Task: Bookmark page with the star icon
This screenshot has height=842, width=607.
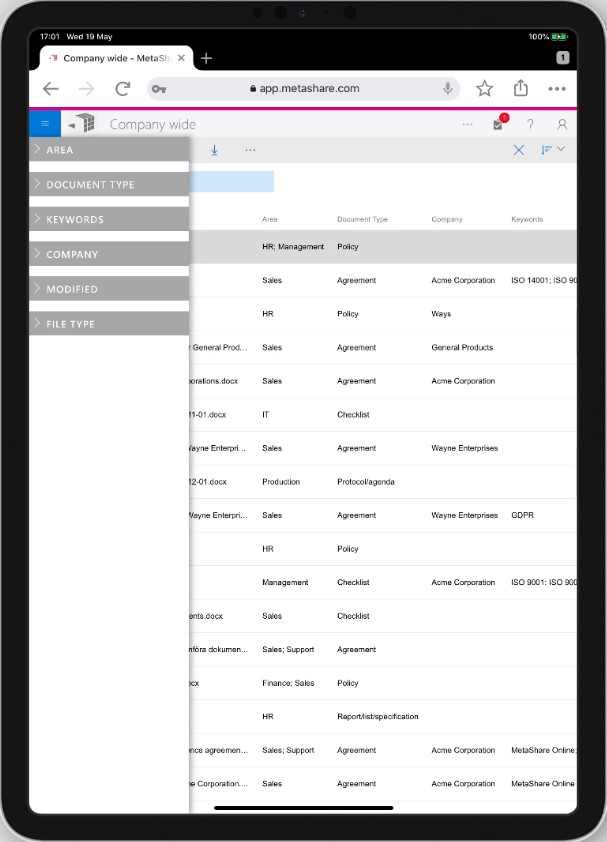Action: pos(485,89)
